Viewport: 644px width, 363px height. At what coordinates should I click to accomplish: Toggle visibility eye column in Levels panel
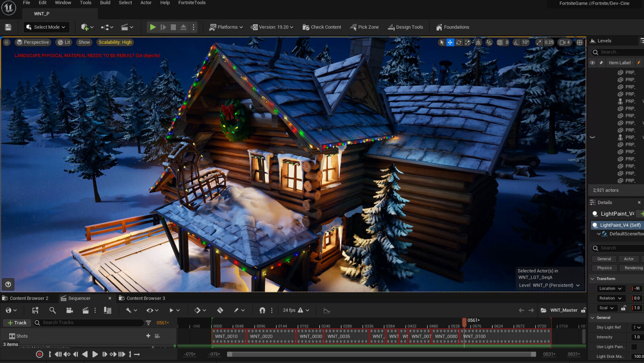[592, 63]
